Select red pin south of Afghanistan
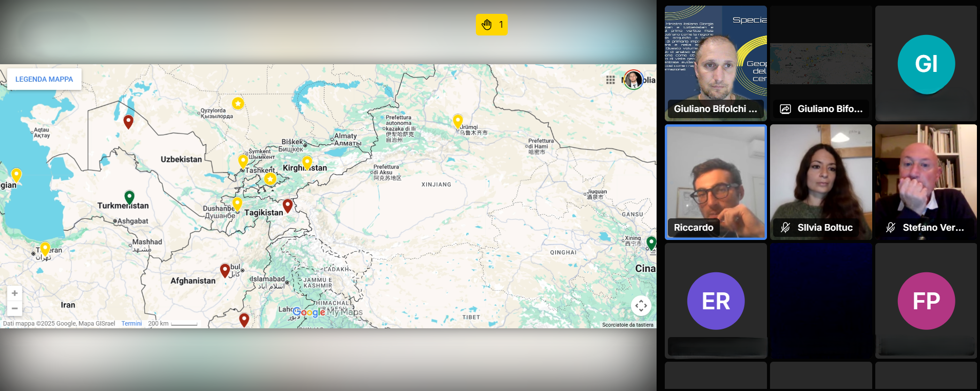 (244, 320)
